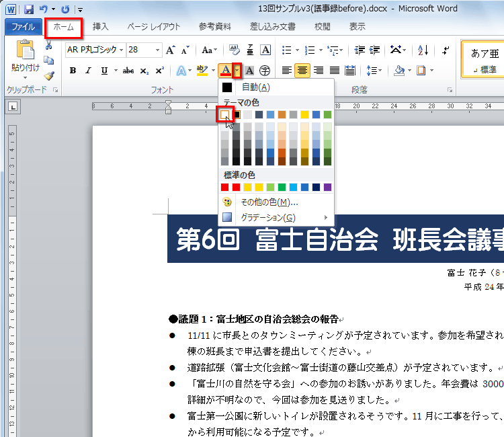Click the Format Painter brush icon
Screen dimensions: 504x437
pos(49,75)
